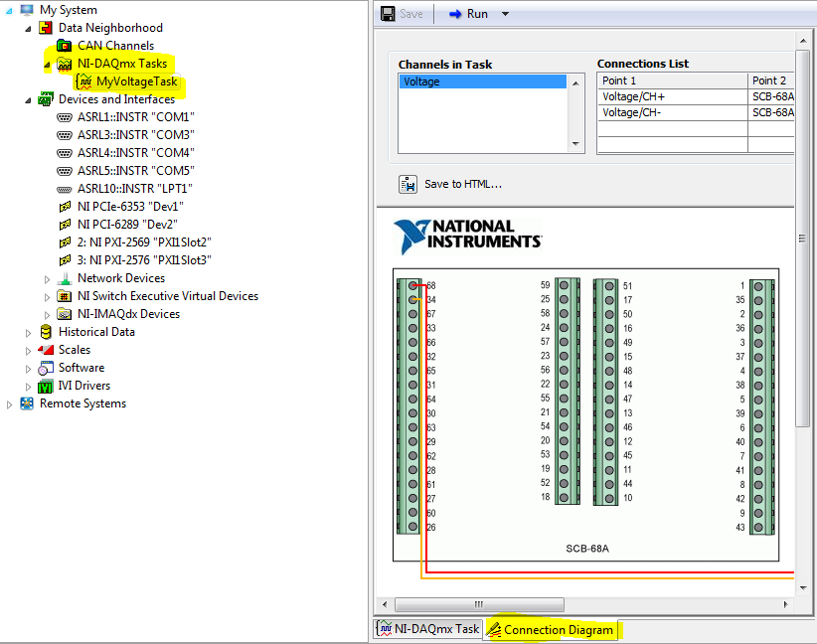Open the Run dropdown arrow

505,14
